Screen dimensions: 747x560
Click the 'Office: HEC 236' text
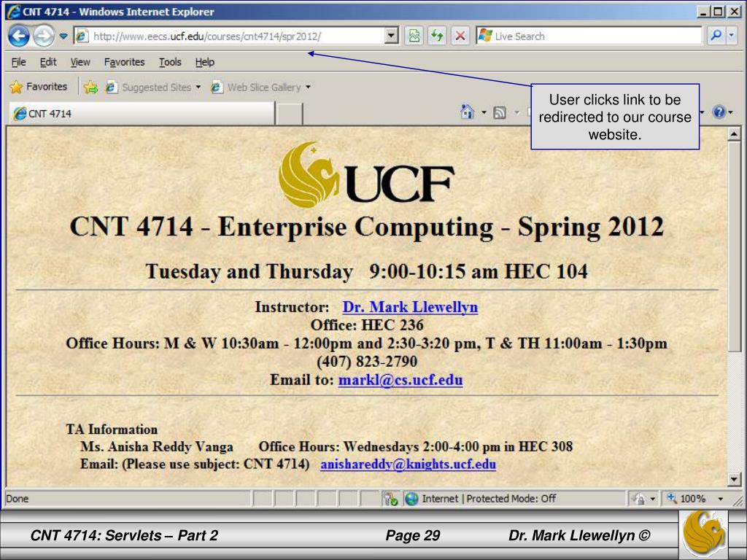click(367, 325)
